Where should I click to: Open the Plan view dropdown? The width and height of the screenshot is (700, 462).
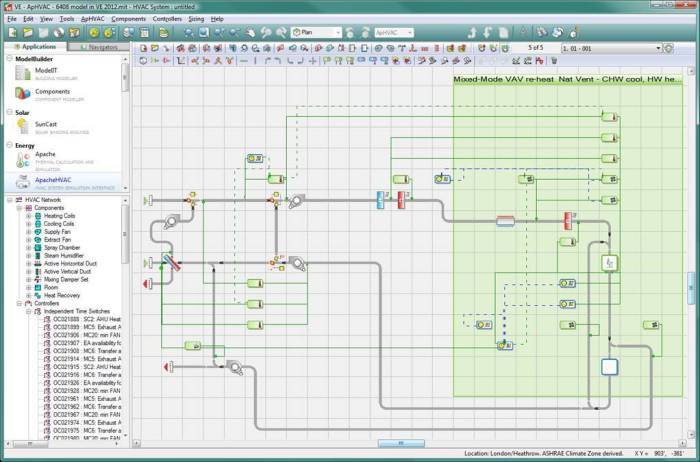[316, 33]
